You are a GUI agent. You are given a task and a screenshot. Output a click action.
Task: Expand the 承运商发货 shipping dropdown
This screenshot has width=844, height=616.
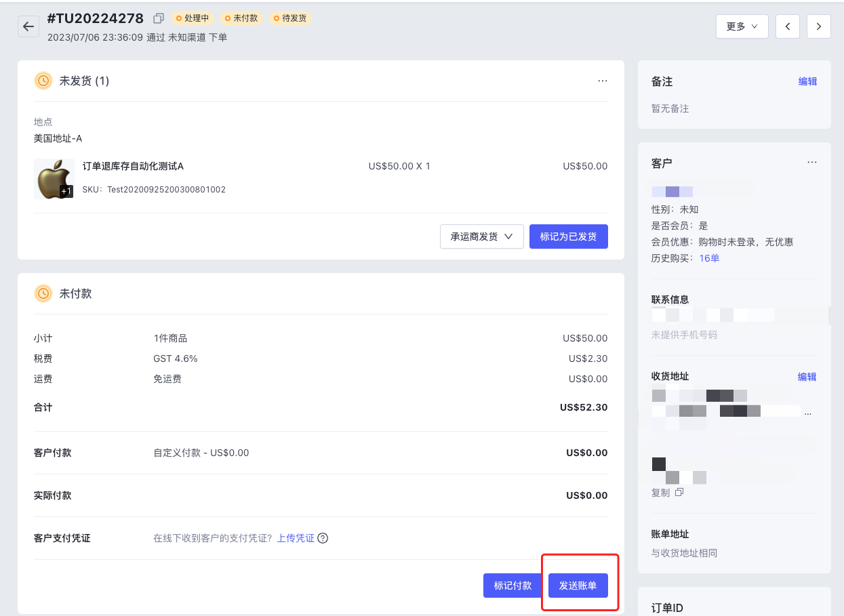[481, 237]
